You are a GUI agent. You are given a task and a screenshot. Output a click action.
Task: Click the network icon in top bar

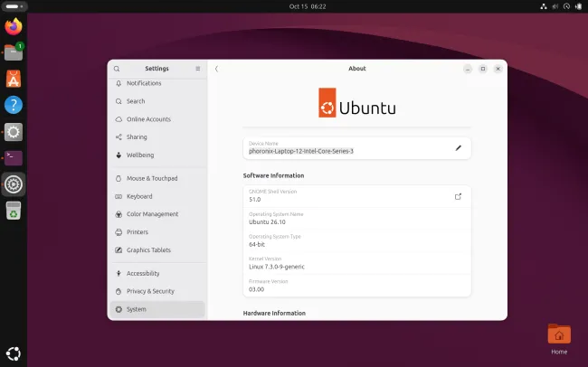click(x=544, y=6)
